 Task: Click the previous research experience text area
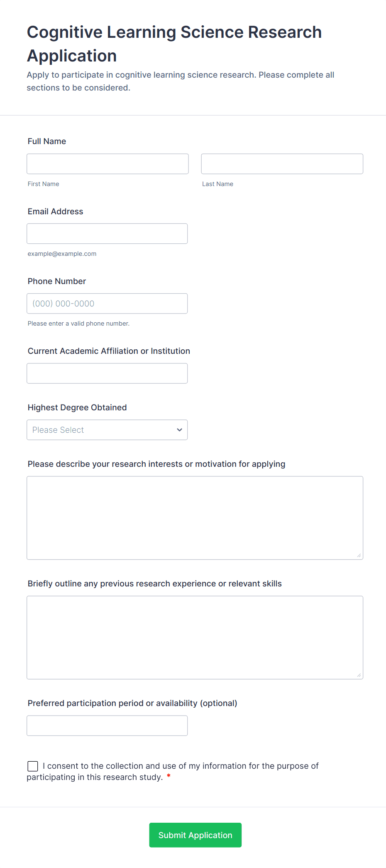pos(195,637)
